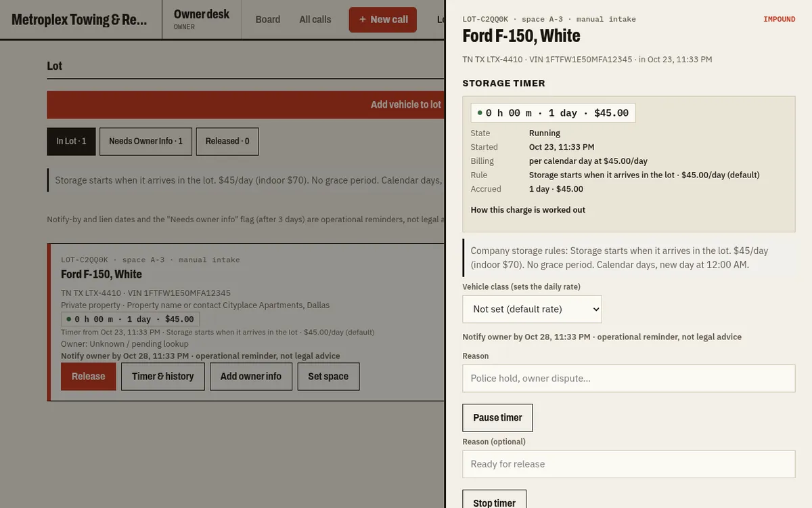The height and width of the screenshot is (508, 812).
Task: Select the Released filter tab
Action: (x=227, y=142)
